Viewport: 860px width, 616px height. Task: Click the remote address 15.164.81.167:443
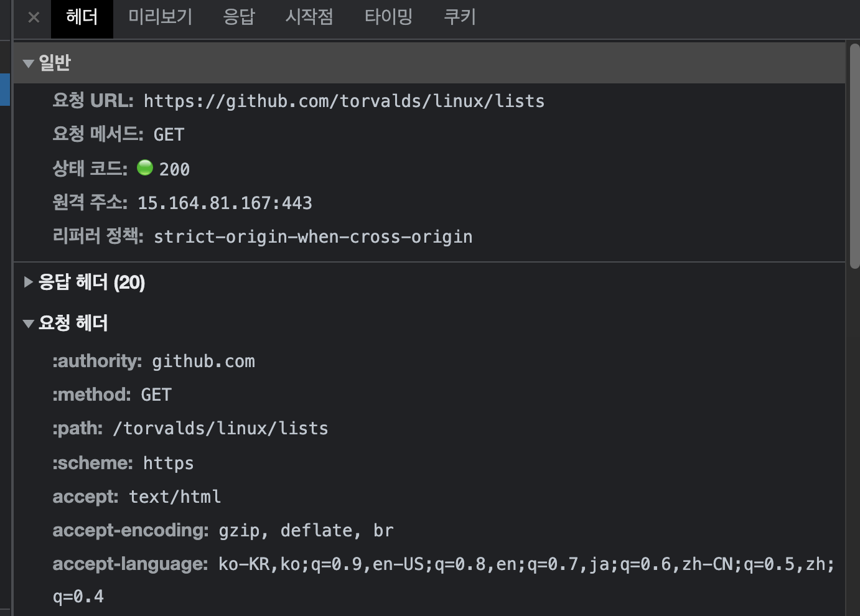[225, 203]
